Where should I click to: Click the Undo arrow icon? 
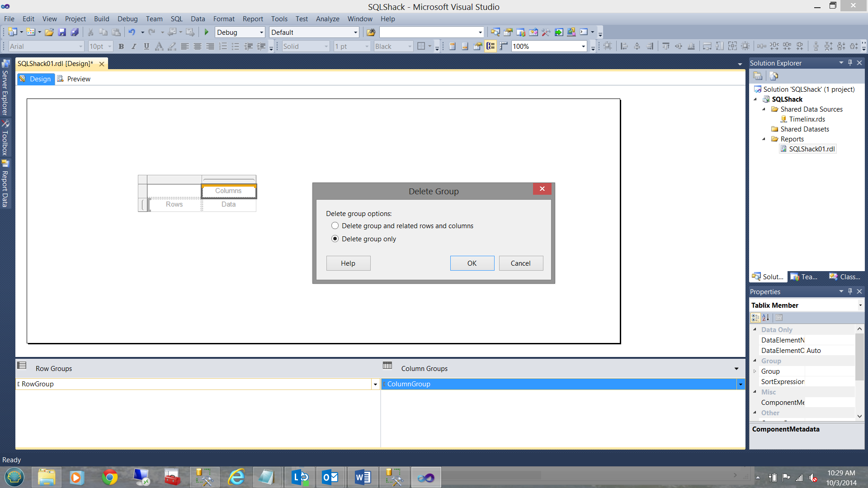(x=132, y=32)
